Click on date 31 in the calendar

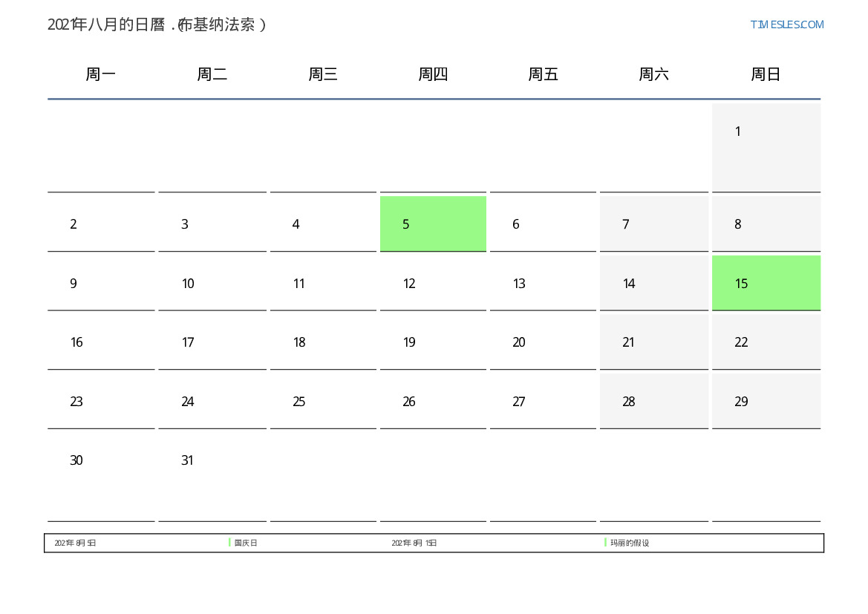(188, 460)
